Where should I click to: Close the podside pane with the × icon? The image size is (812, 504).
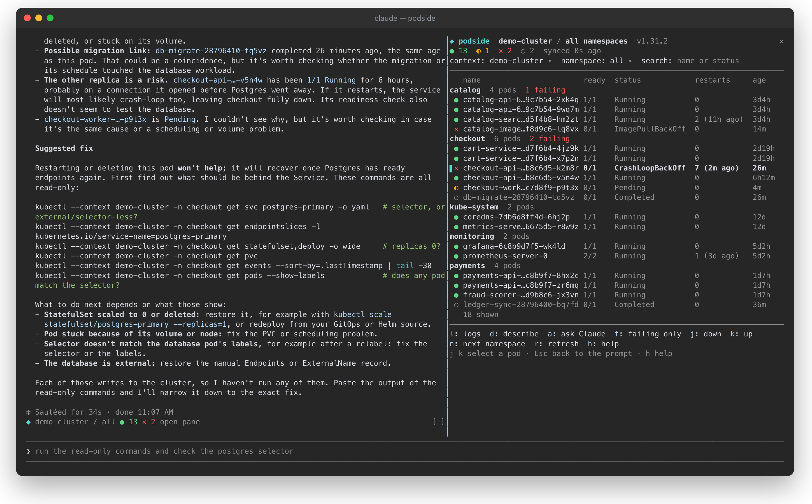[781, 41]
